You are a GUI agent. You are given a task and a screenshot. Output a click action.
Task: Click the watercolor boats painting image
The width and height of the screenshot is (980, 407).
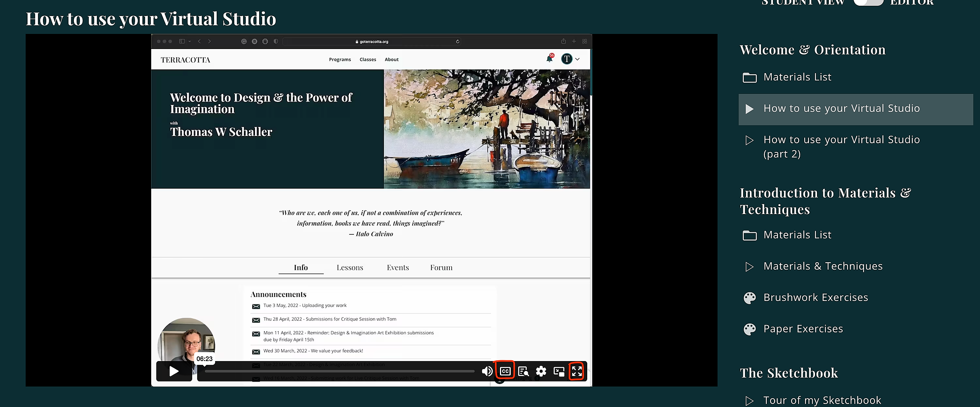tap(487, 129)
